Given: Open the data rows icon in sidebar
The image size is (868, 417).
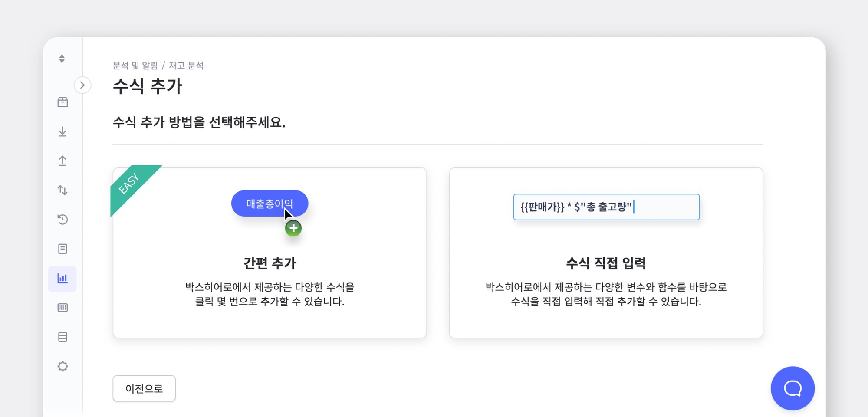Looking at the screenshot, I should 62,337.
